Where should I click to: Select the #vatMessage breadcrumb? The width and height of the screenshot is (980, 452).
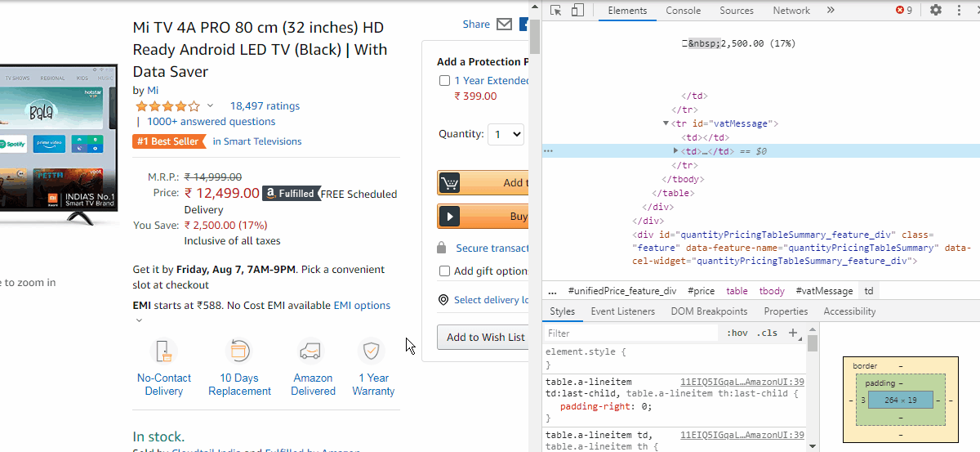pos(824,291)
